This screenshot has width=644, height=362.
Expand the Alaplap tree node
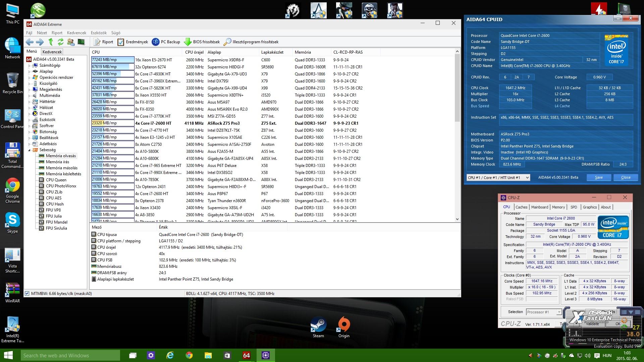click(29, 71)
